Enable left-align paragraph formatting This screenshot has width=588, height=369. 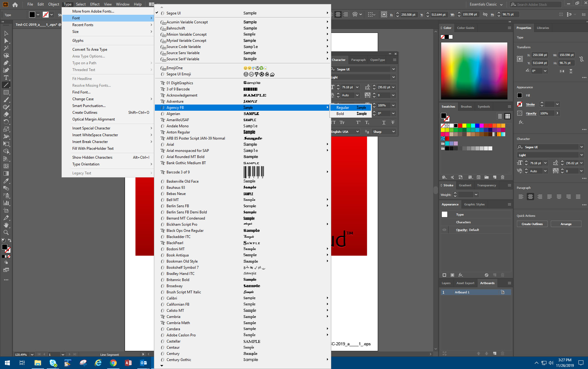[x=521, y=196]
